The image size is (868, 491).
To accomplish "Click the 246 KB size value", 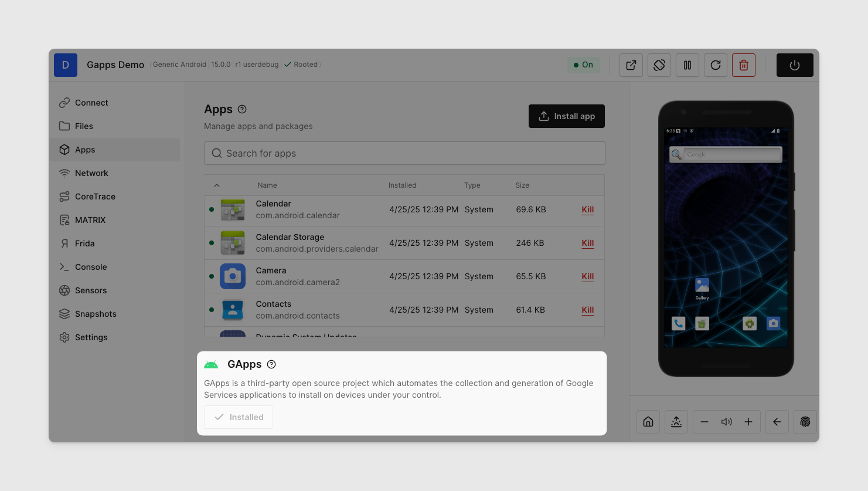I will tap(530, 243).
